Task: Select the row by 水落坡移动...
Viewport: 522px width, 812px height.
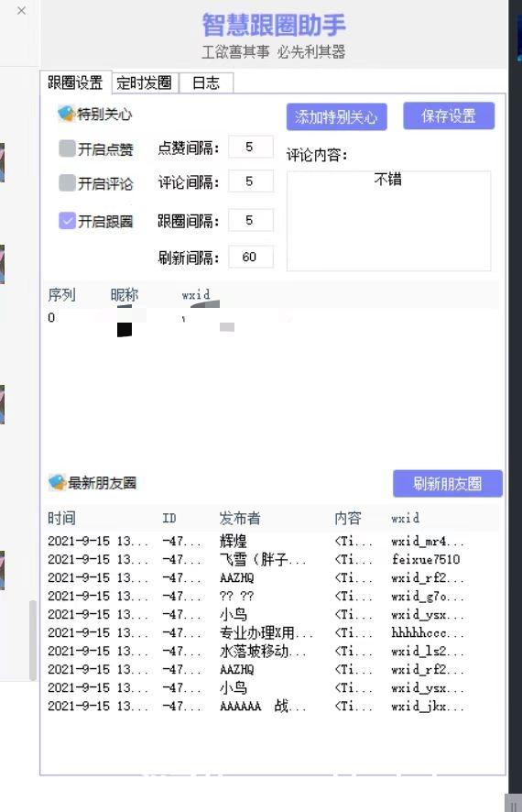Action: (x=269, y=651)
